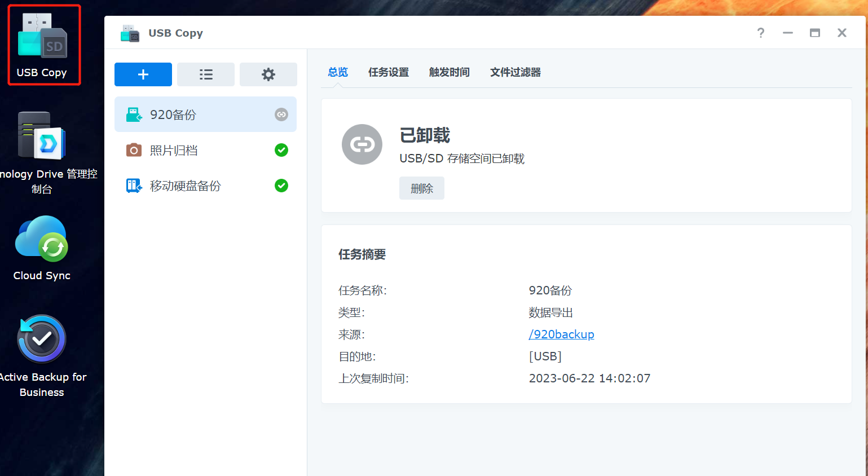Click green check status for 照片归档
The height and width of the screenshot is (476, 868).
point(281,150)
